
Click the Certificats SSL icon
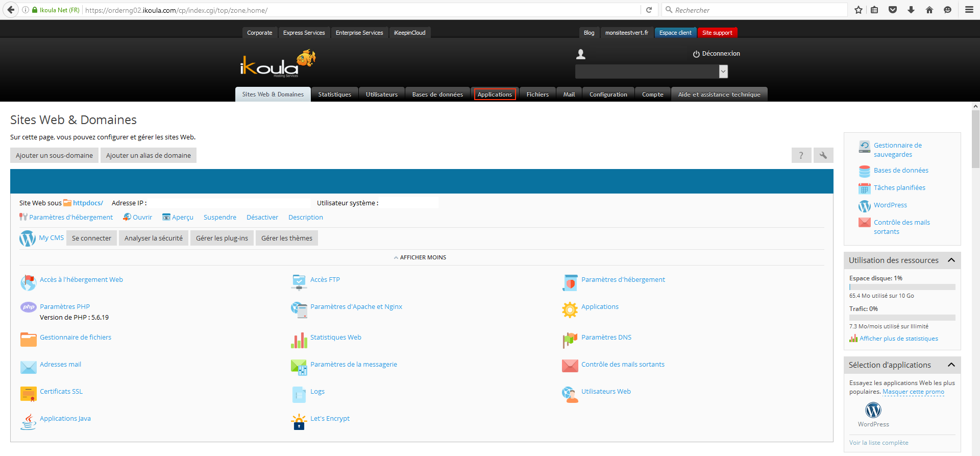point(29,394)
